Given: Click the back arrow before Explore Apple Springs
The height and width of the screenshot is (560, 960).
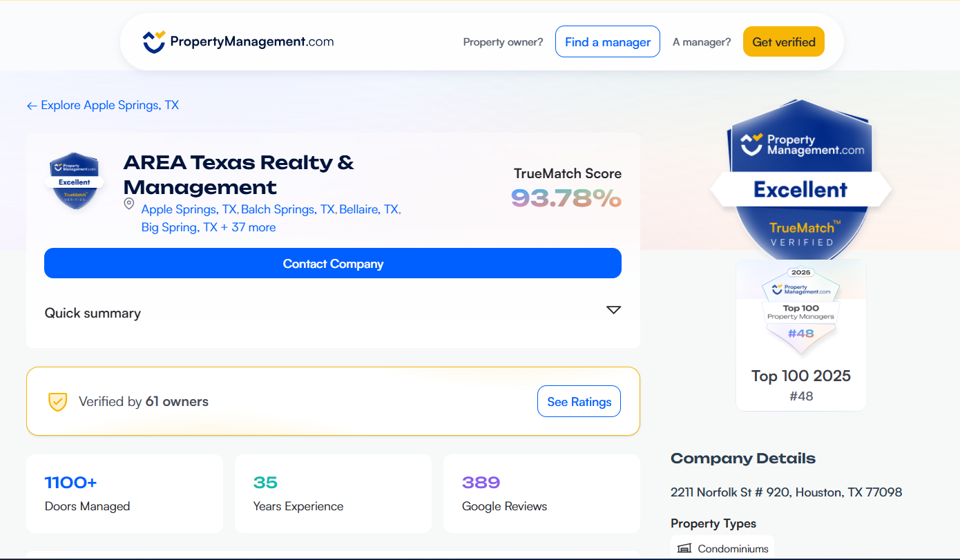Looking at the screenshot, I should pyautogui.click(x=32, y=105).
